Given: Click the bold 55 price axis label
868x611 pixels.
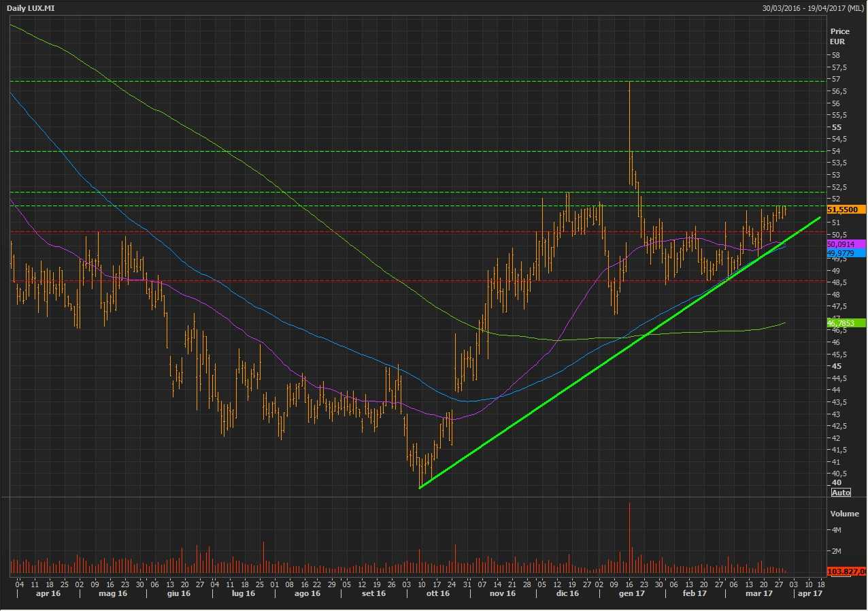Looking at the screenshot, I should click(x=836, y=127).
